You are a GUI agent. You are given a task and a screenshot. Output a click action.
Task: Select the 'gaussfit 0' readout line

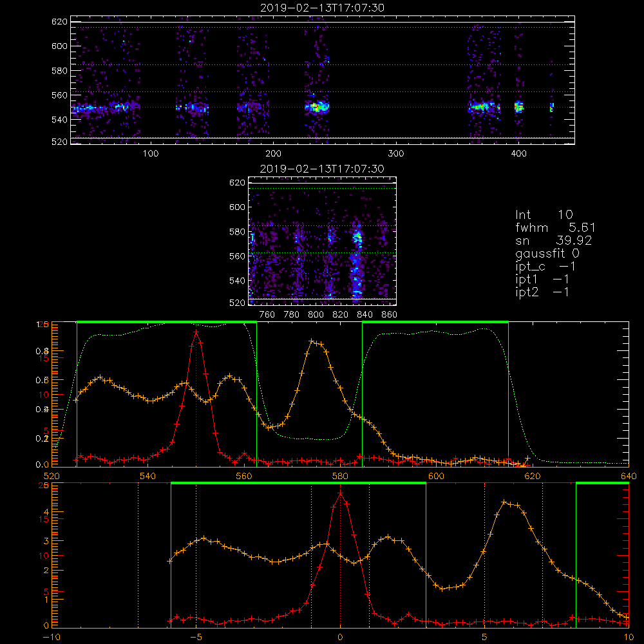547,253
